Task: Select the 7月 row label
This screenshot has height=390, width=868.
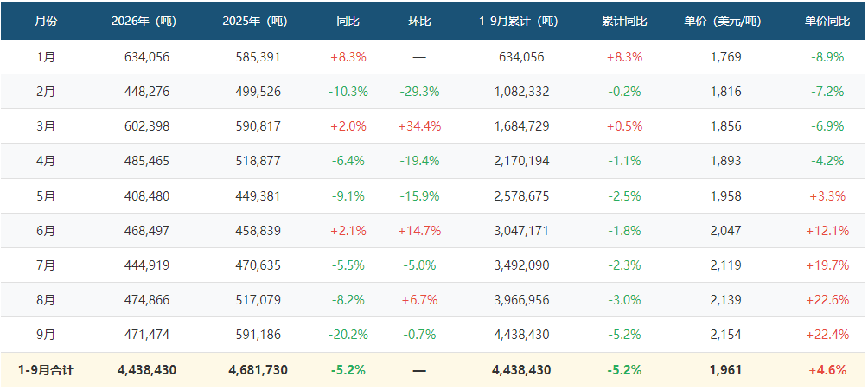Action: [x=46, y=265]
